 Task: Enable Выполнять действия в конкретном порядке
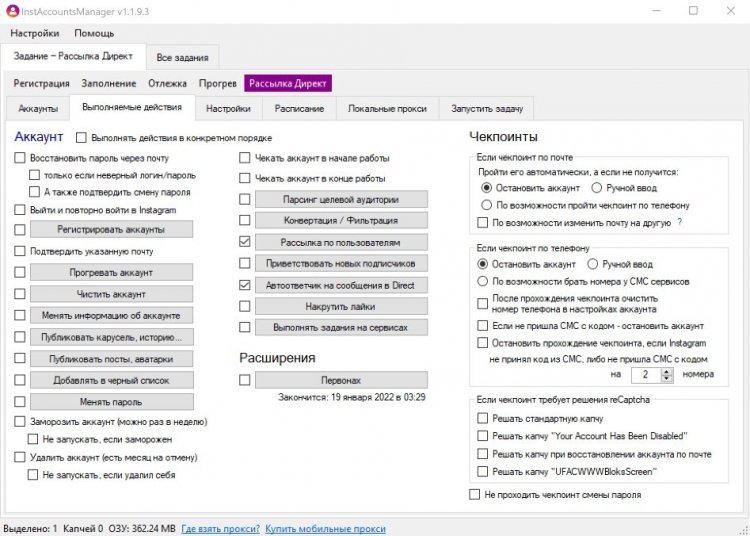pyautogui.click(x=82, y=138)
